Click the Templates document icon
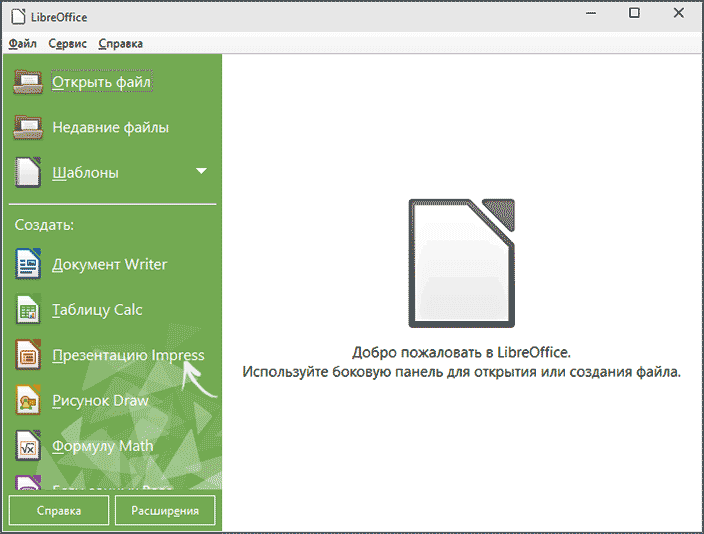This screenshot has width=704, height=534. tap(28, 172)
